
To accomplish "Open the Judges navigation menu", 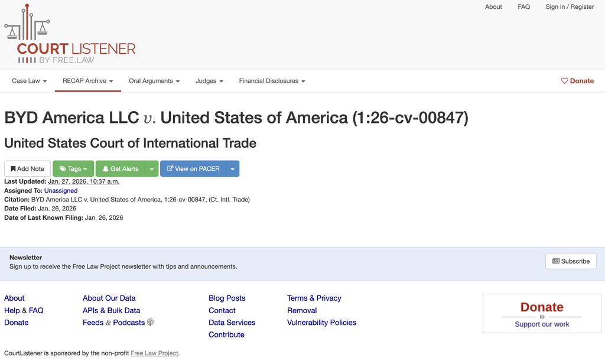I will coord(210,81).
